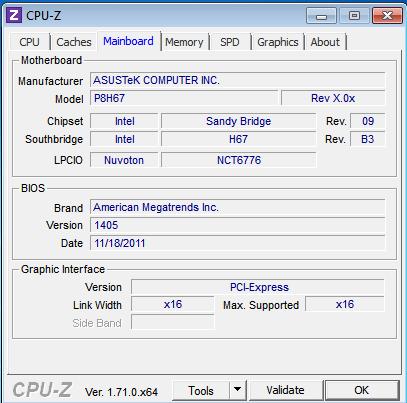The width and height of the screenshot is (407, 403).
Task: Click the Max. Supported x16 value
Action: click(345, 305)
